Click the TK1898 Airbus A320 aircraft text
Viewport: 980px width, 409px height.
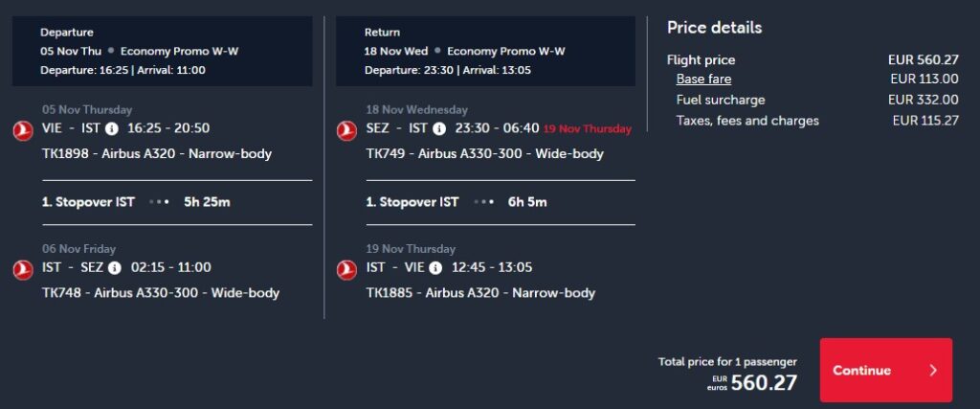click(157, 153)
